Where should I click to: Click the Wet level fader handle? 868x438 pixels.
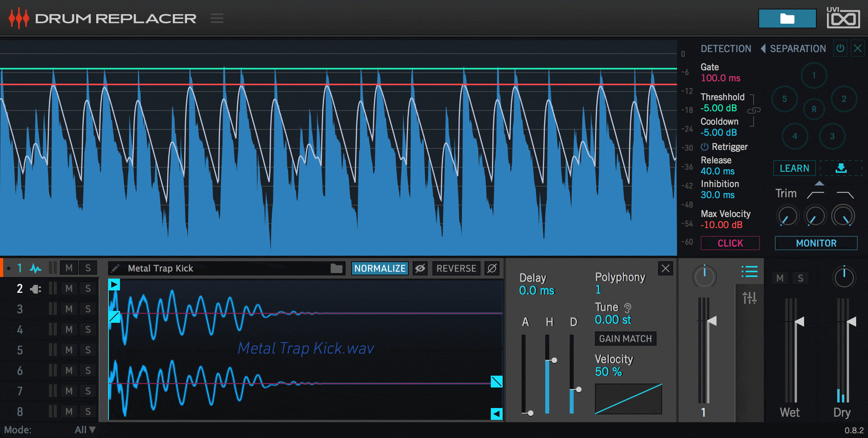click(799, 322)
